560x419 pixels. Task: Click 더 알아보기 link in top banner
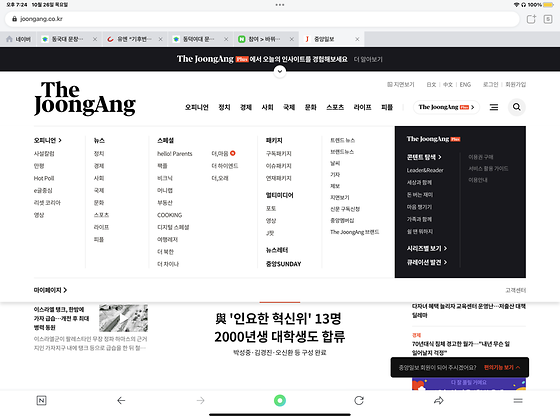point(368,59)
